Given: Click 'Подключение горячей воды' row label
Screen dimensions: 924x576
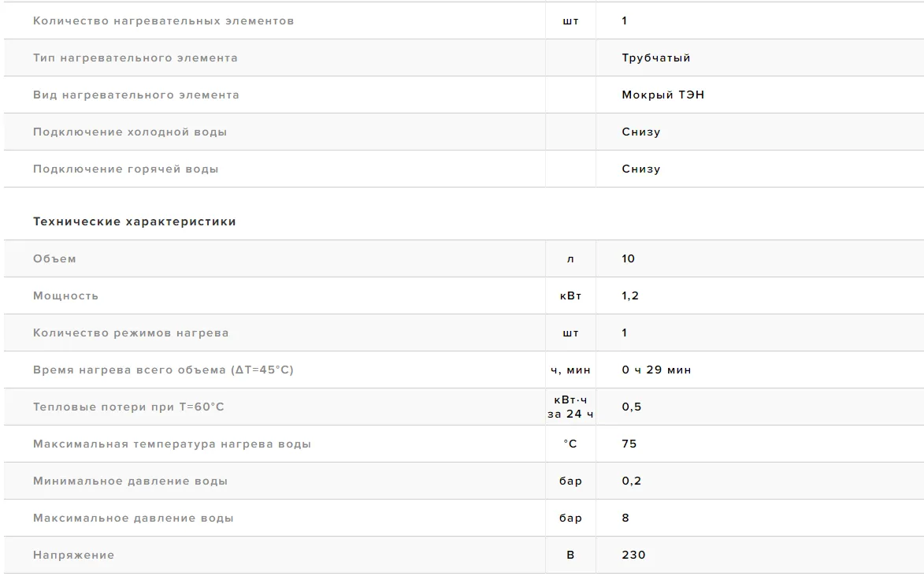Looking at the screenshot, I should tap(125, 169).
